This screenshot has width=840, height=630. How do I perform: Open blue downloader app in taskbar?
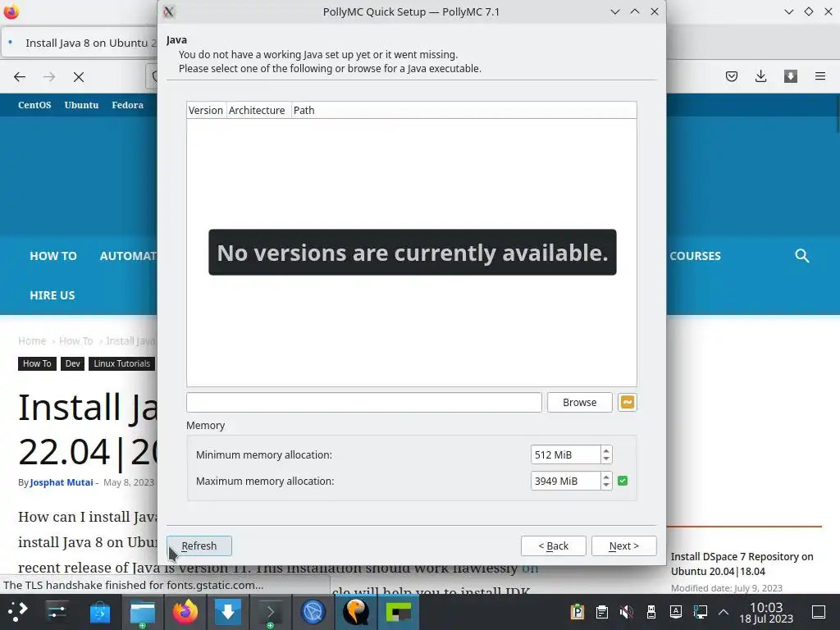(228, 612)
